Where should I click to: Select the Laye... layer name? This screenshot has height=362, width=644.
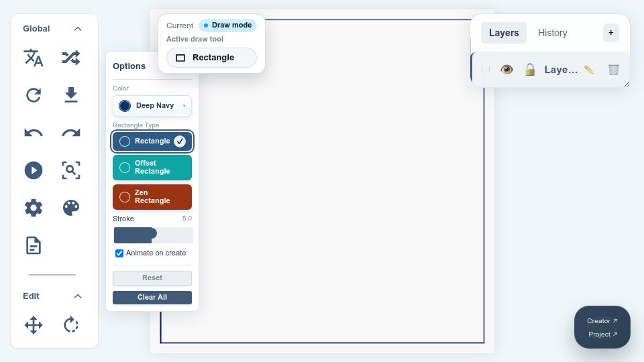point(561,70)
